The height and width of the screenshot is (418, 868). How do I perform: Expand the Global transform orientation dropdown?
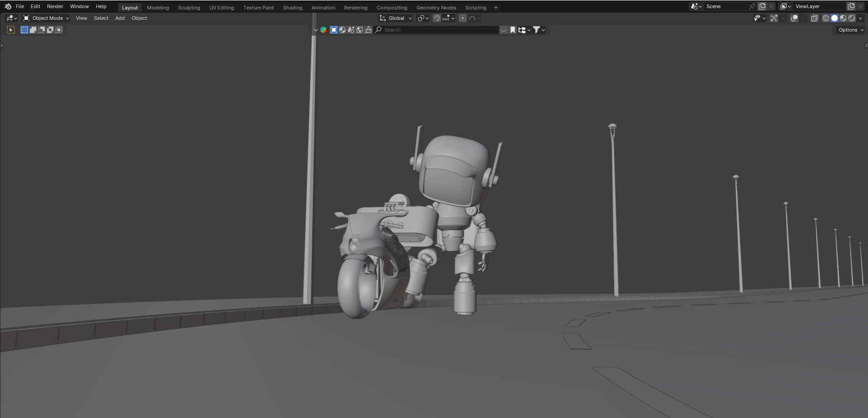tap(396, 18)
